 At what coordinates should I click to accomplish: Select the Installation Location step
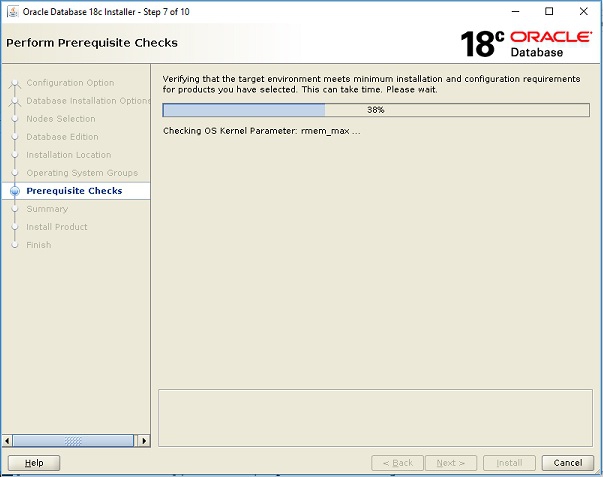point(69,155)
